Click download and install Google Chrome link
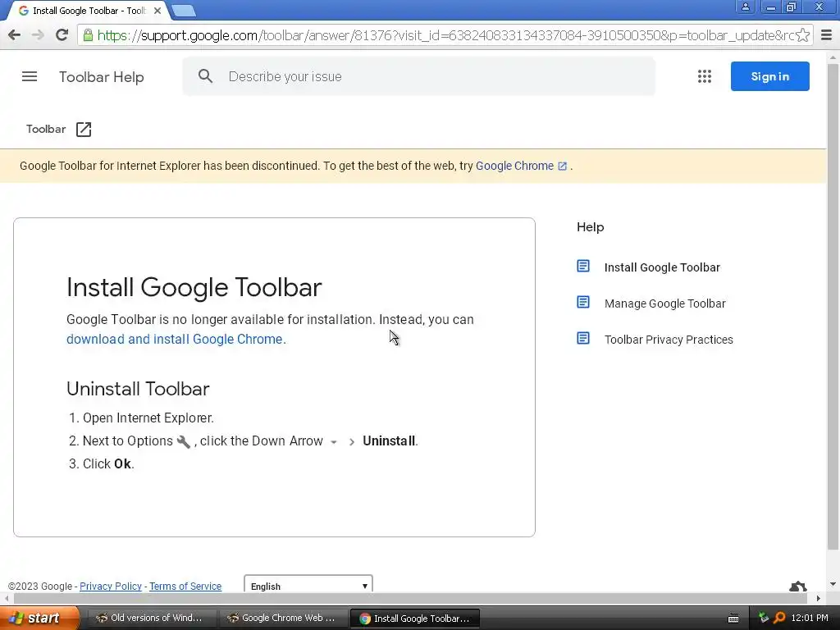 tap(176, 339)
